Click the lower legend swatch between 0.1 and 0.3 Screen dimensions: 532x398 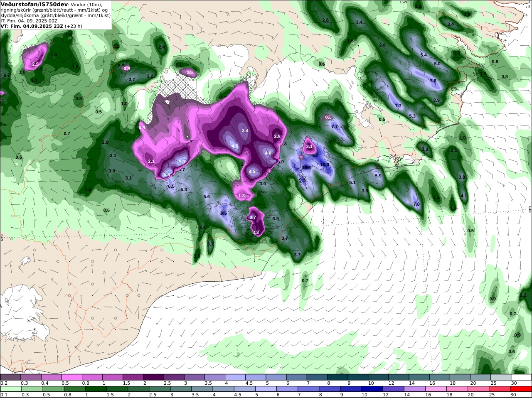pyautogui.click(x=11, y=389)
